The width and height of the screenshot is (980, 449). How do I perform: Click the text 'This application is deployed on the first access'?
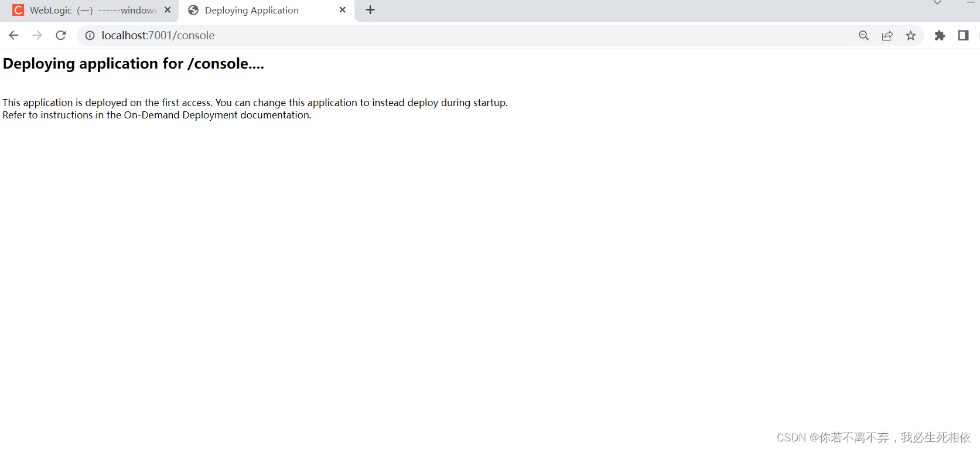point(107,103)
